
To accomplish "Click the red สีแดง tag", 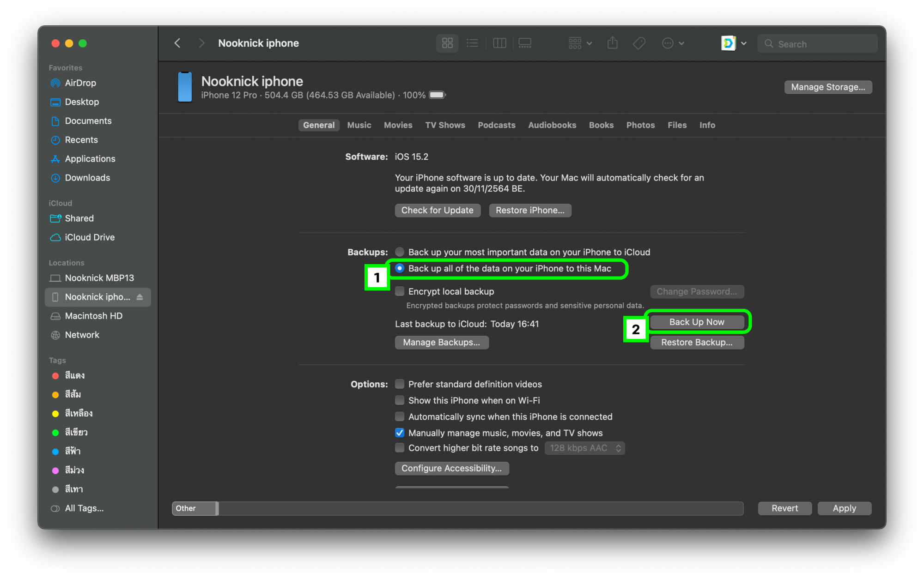I will click(x=74, y=375).
